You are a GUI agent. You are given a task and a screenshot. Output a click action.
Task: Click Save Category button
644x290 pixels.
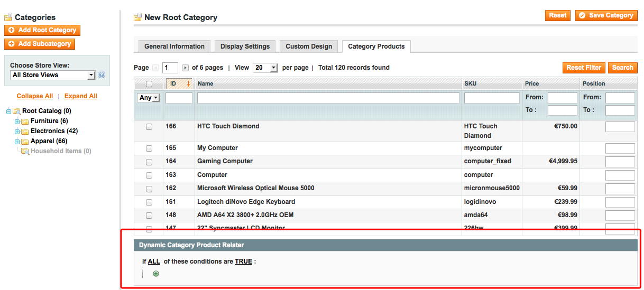tap(606, 16)
